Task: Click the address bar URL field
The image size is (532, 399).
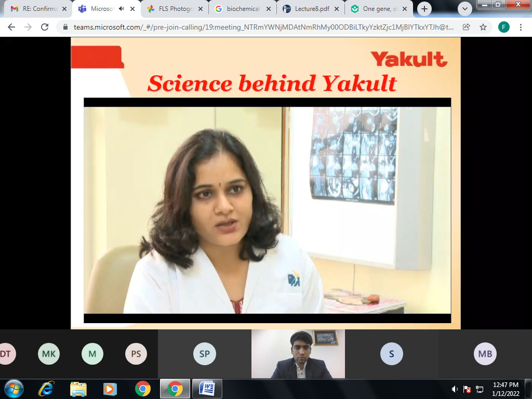Action: (263, 27)
